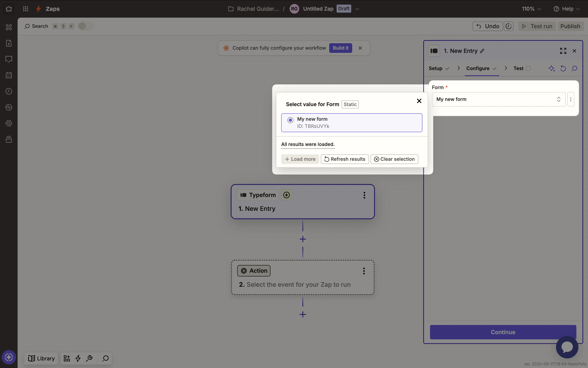Click the Undo button
Screen dimensions: 588x368
[487, 26]
